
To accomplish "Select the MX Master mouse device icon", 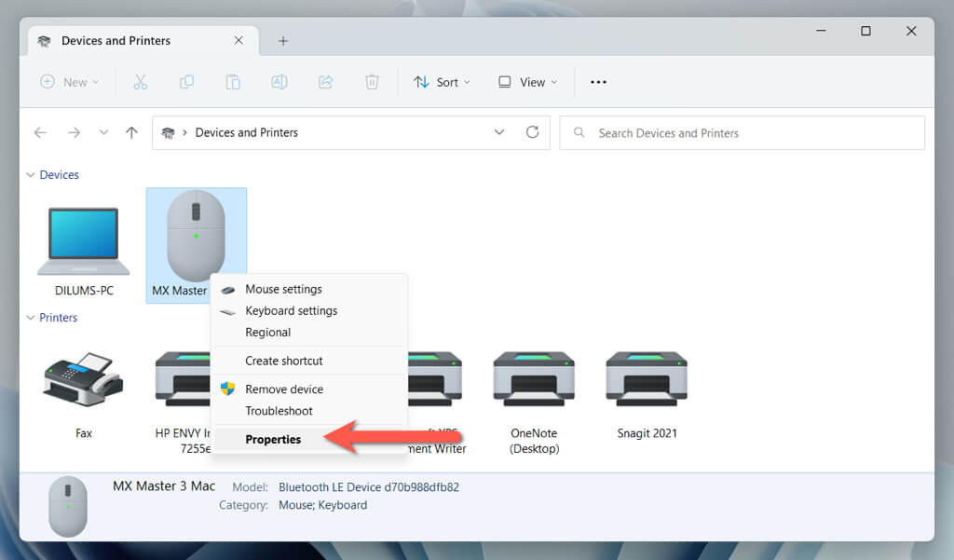I will point(196,235).
